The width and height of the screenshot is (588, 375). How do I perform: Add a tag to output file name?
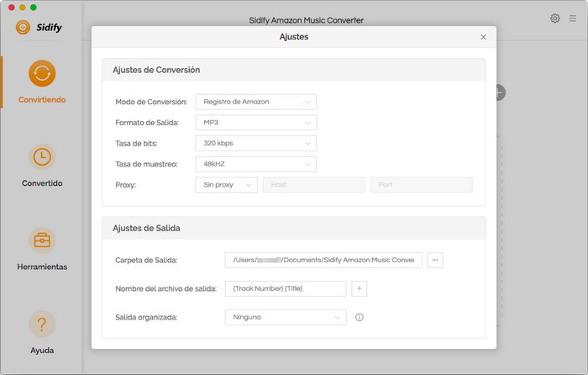(x=360, y=288)
